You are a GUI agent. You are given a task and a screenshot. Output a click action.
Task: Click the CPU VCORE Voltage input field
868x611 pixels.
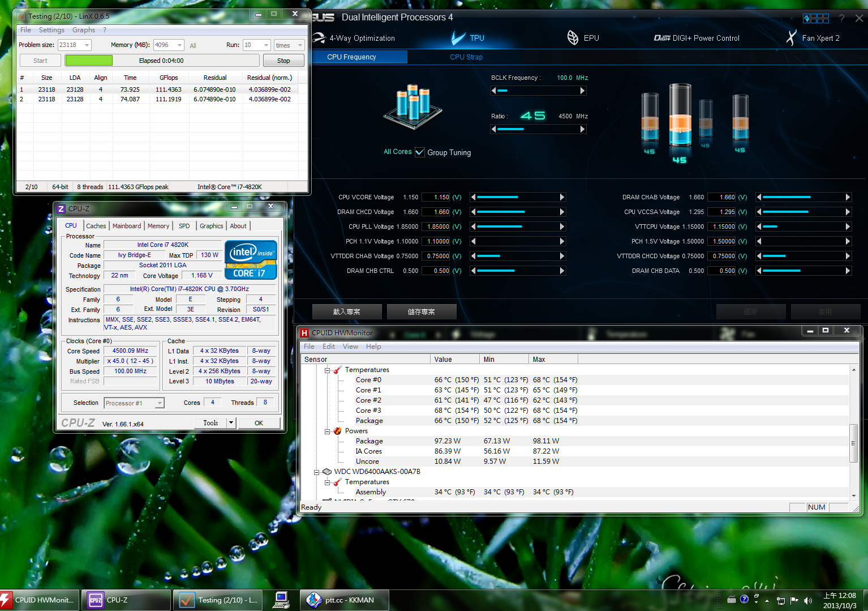tap(436, 197)
